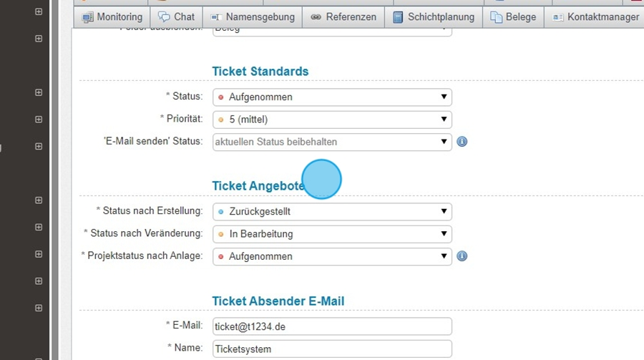The height and width of the screenshot is (360, 644).
Task: Open the Status nach Erstellung dropdown
Action: (x=332, y=212)
